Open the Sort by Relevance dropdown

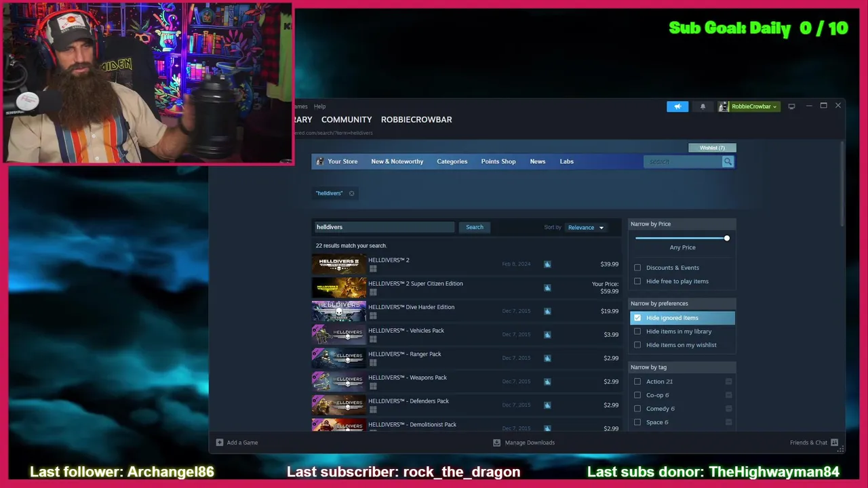(x=586, y=228)
